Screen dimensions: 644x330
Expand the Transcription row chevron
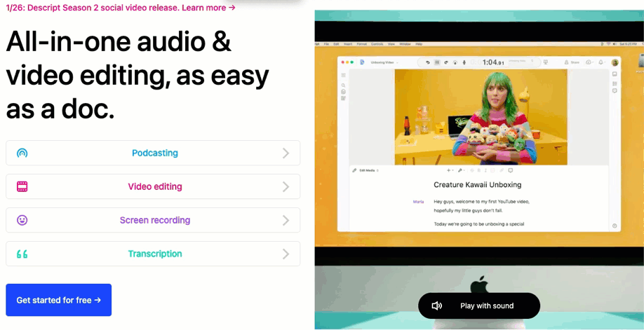pyautogui.click(x=286, y=254)
